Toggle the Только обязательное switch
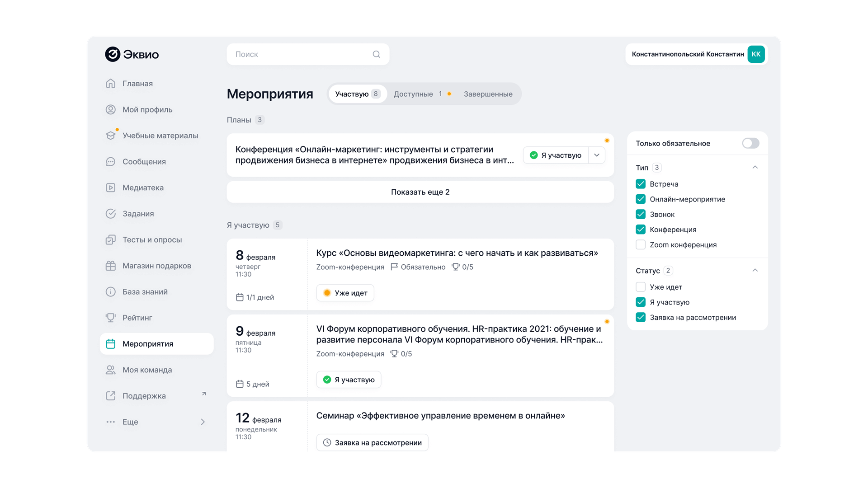 point(750,143)
